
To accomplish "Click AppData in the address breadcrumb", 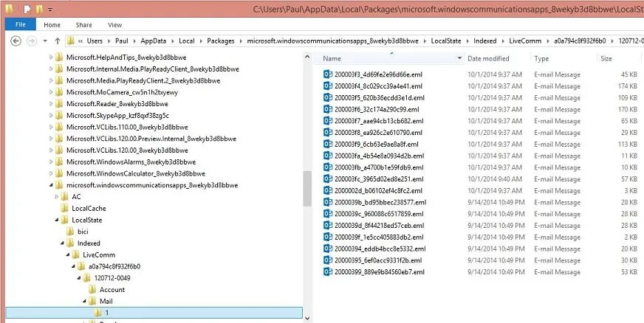I will (152, 41).
